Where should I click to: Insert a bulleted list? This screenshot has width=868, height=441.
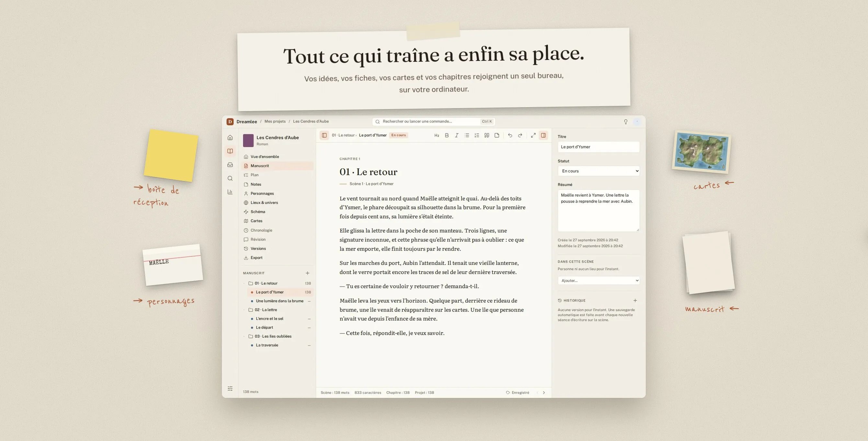[467, 135]
